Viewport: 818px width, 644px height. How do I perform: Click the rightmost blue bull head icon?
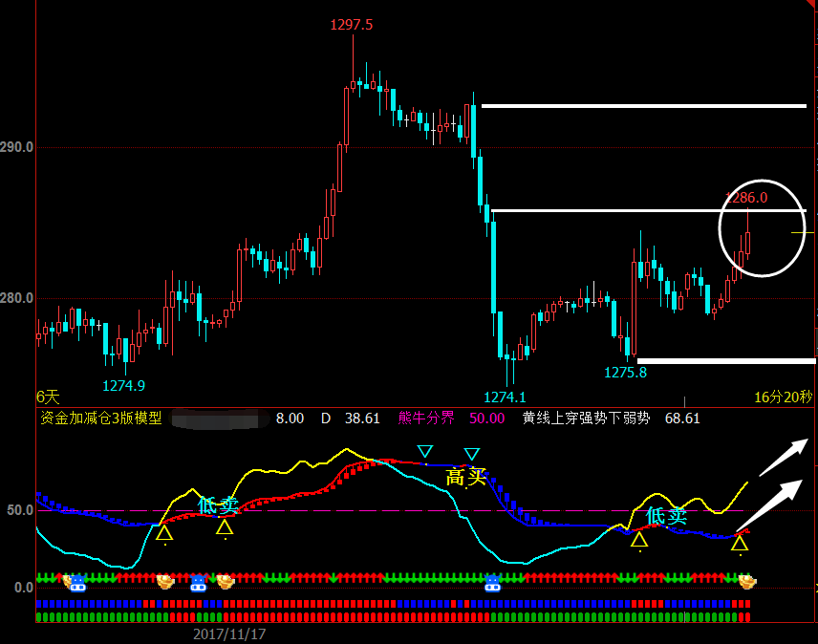(x=492, y=583)
